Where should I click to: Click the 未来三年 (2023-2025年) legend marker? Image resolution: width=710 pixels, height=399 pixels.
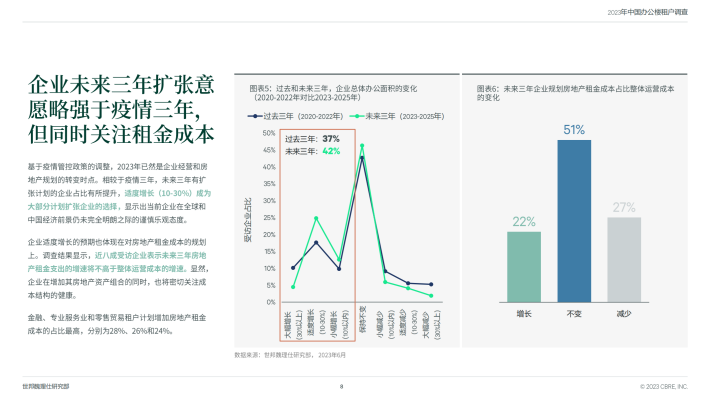357,116
